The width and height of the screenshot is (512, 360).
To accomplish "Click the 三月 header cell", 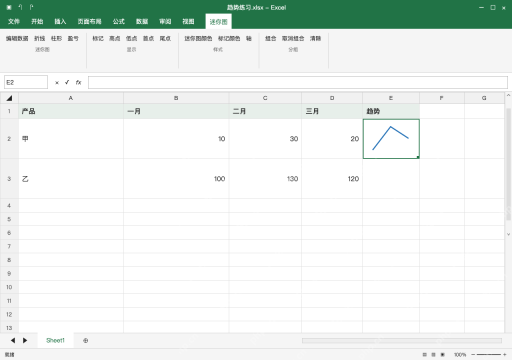I will tap(332, 111).
